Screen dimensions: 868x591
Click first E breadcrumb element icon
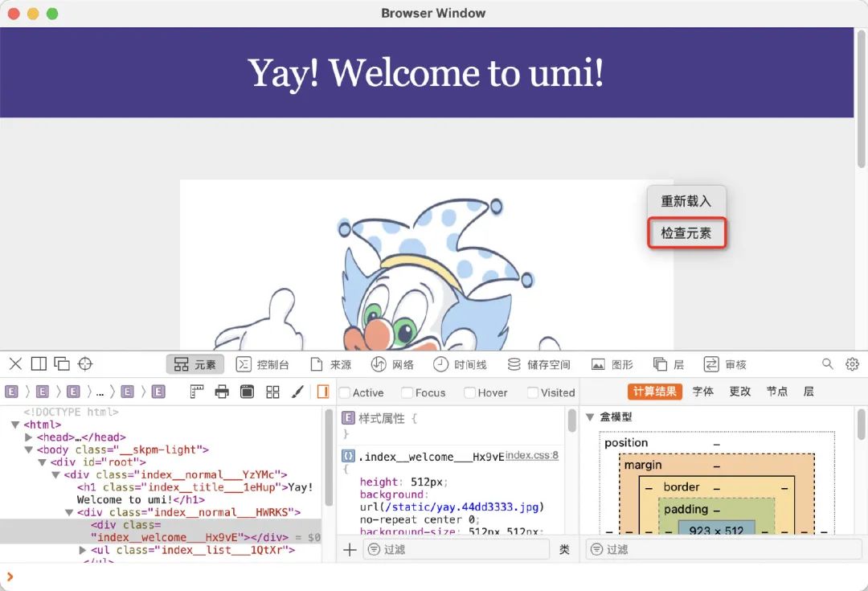coord(11,392)
